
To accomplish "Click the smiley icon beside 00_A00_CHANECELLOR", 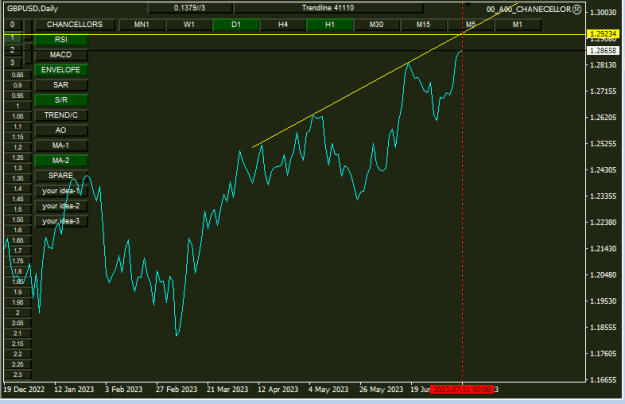I will pyautogui.click(x=577, y=10).
